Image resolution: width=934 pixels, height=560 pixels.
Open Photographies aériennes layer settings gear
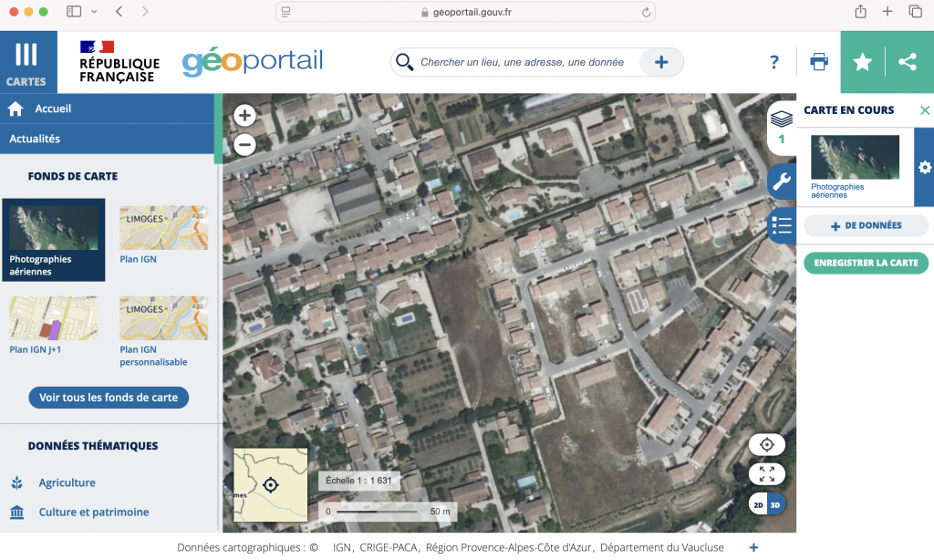pyautogui.click(x=924, y=168)
